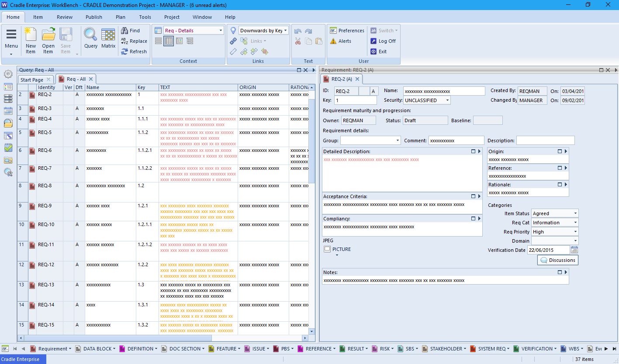Close the REQ-2 (A) tab

(x=357, y=79)
